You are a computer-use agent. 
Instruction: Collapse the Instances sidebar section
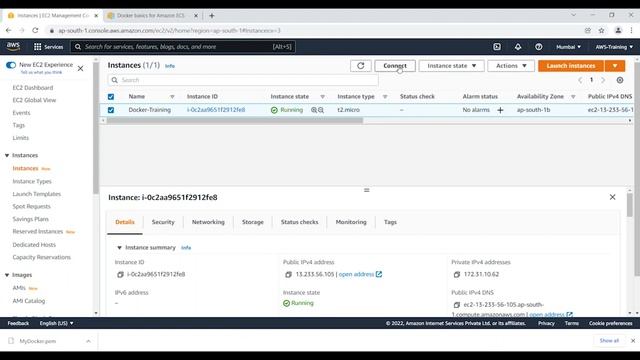click(x=7, y=156)
